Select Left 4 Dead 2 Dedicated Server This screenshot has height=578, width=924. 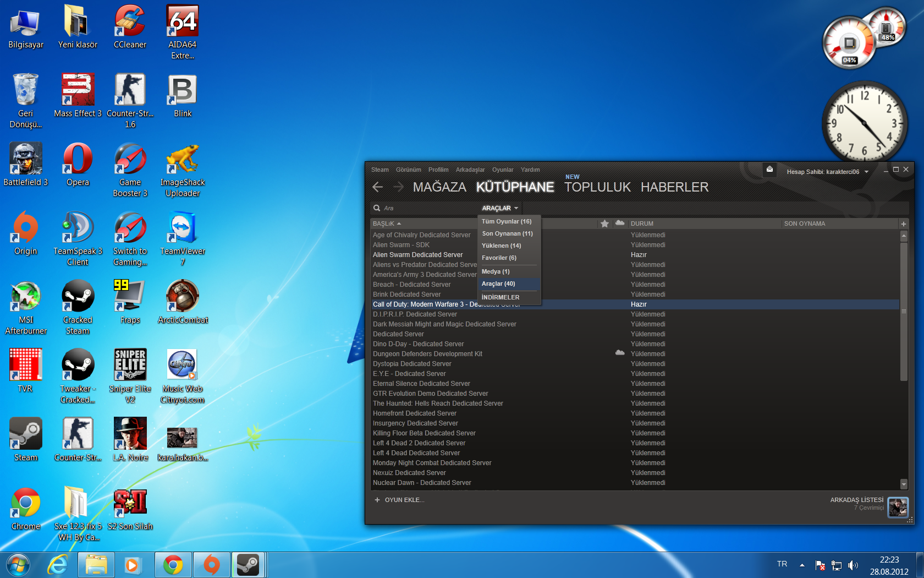pos(635,443)
